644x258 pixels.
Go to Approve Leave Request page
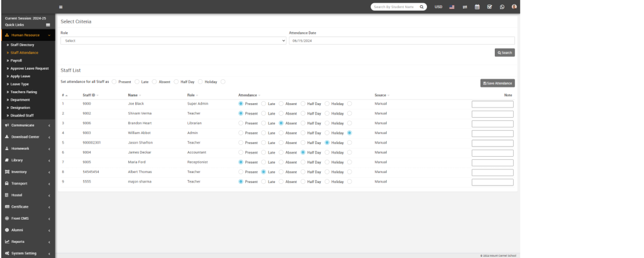29,68
